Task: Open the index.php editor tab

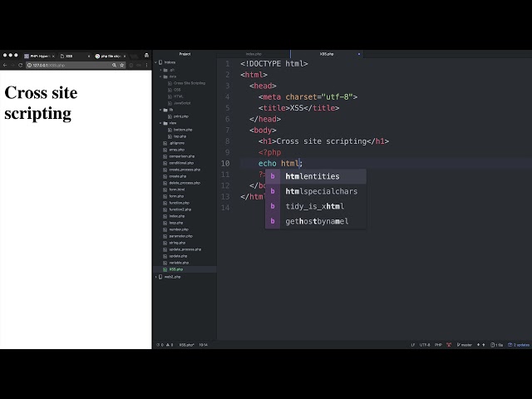Action: [254, 54]
